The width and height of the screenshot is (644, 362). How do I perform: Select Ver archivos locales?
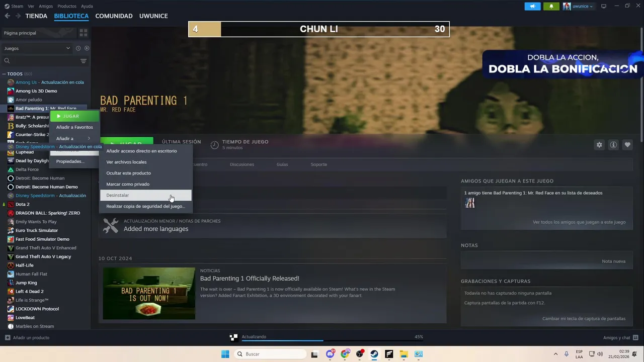pos(145,162)
